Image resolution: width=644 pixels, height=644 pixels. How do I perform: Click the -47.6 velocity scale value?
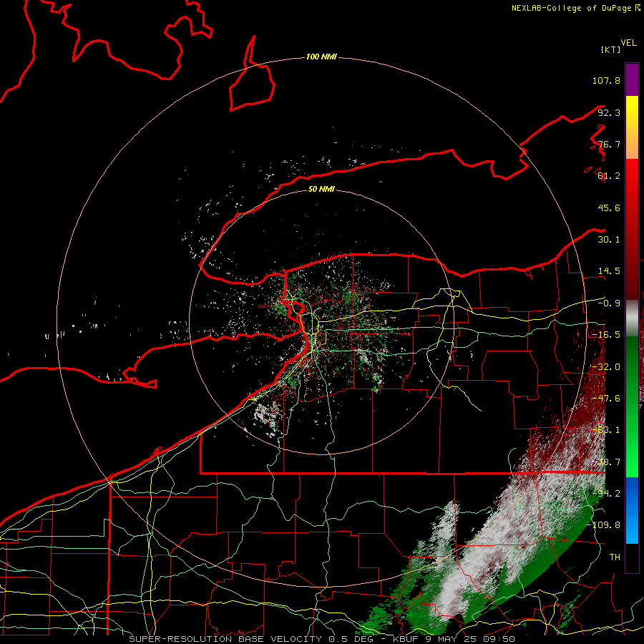606,399
